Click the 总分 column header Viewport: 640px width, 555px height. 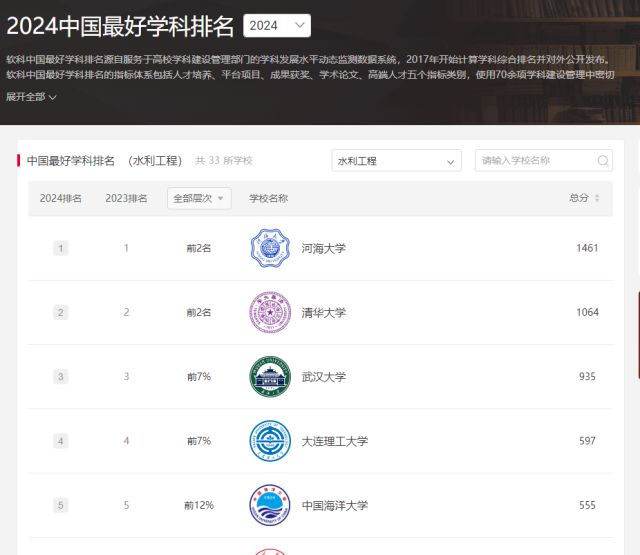point(579,198)
